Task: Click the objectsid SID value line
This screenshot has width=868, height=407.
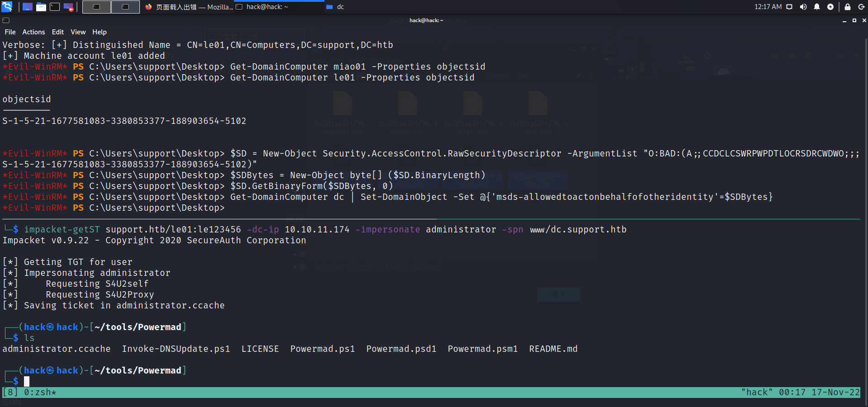Action: [x=124, y=121]
